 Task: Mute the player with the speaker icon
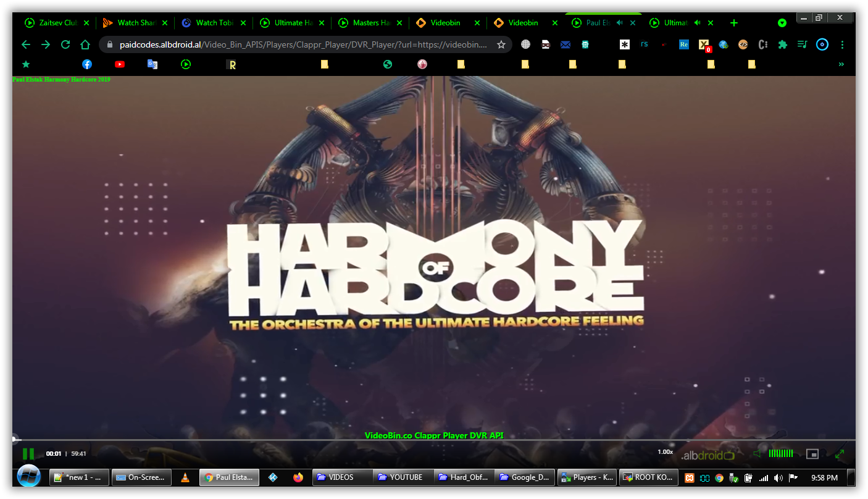pyautogui.click(x=757, y=454)
